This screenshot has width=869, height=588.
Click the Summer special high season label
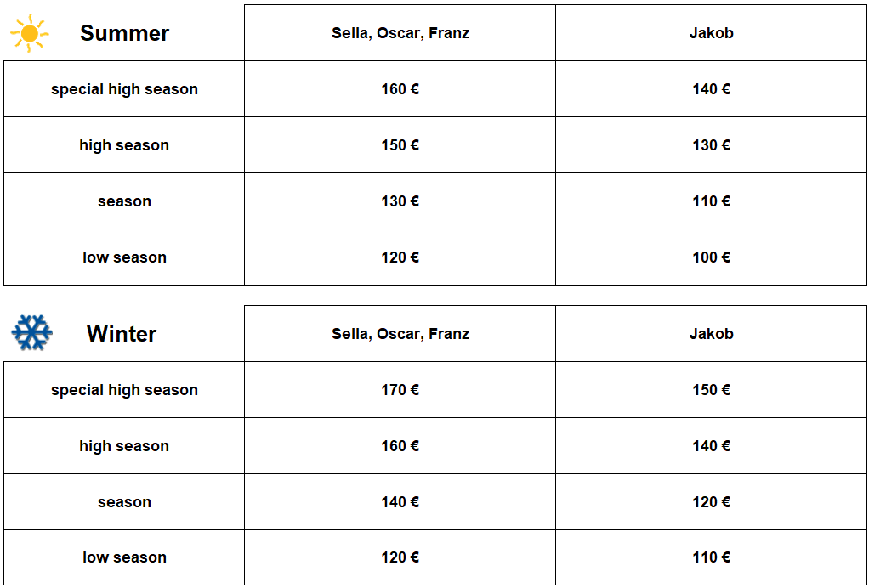pos(124,89)
